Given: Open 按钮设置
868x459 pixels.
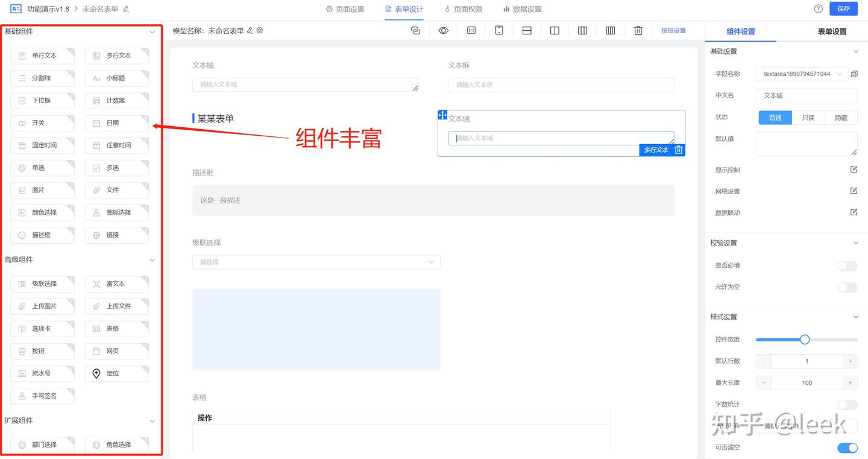Looking at the screenshot, I should pos(673,31).
